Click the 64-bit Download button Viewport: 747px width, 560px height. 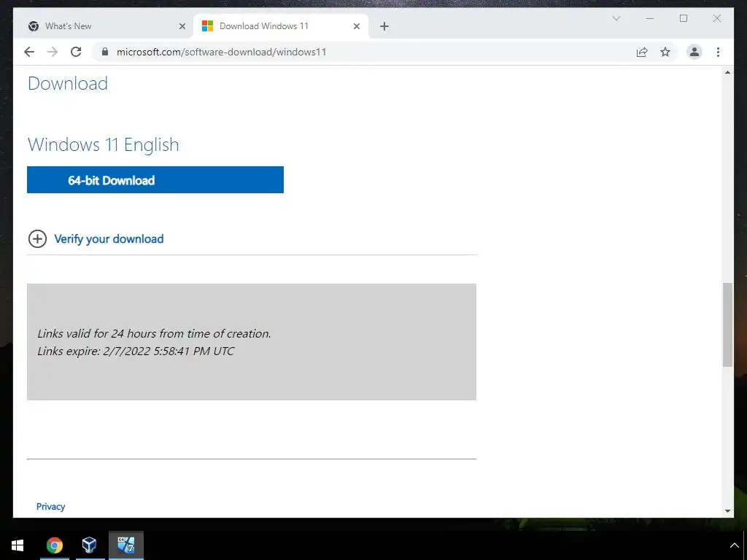coord(155,180)
